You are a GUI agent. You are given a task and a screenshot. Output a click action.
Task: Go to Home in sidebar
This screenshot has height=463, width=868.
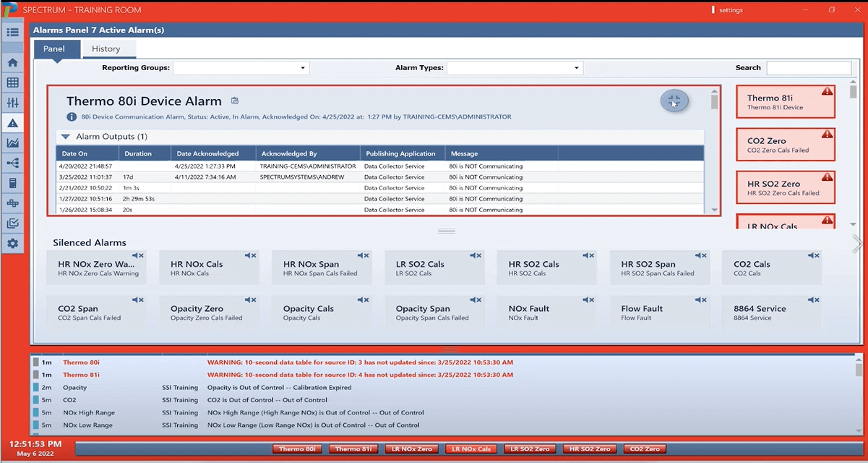[12, 62]
